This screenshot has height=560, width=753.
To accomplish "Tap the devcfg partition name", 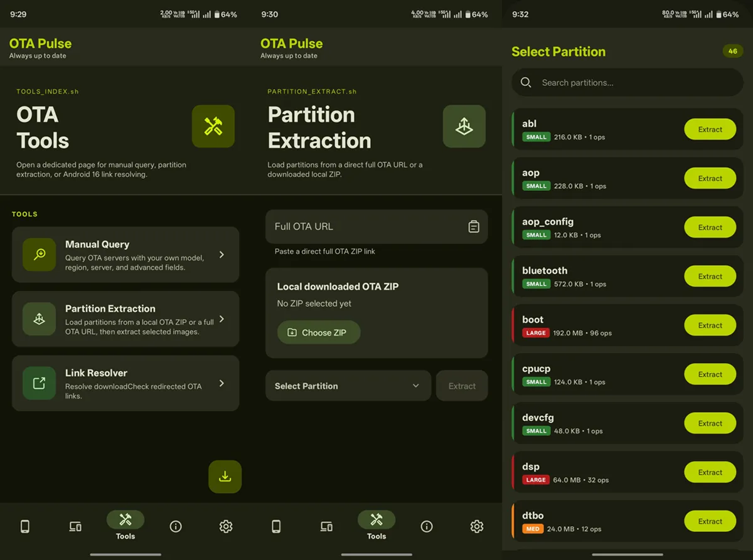I will tap(538, 418).
